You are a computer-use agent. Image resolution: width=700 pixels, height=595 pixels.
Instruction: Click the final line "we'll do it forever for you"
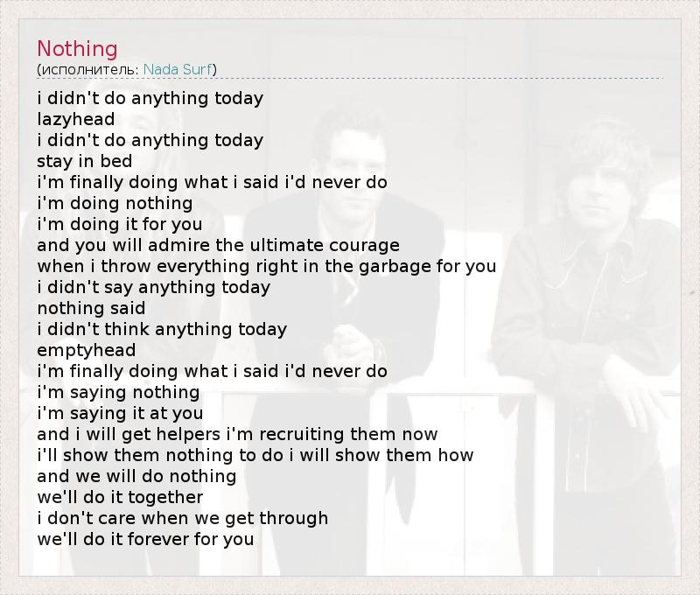point(145,539)
